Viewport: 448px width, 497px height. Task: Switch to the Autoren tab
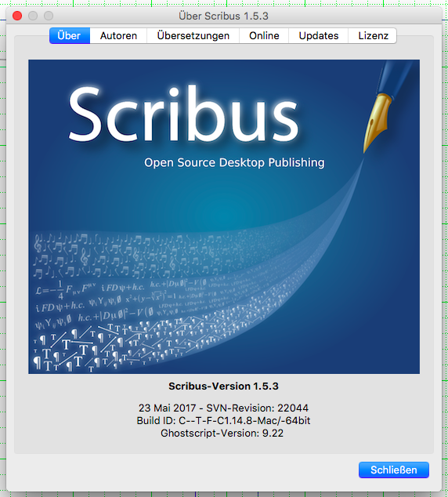(x=118, y=35)
